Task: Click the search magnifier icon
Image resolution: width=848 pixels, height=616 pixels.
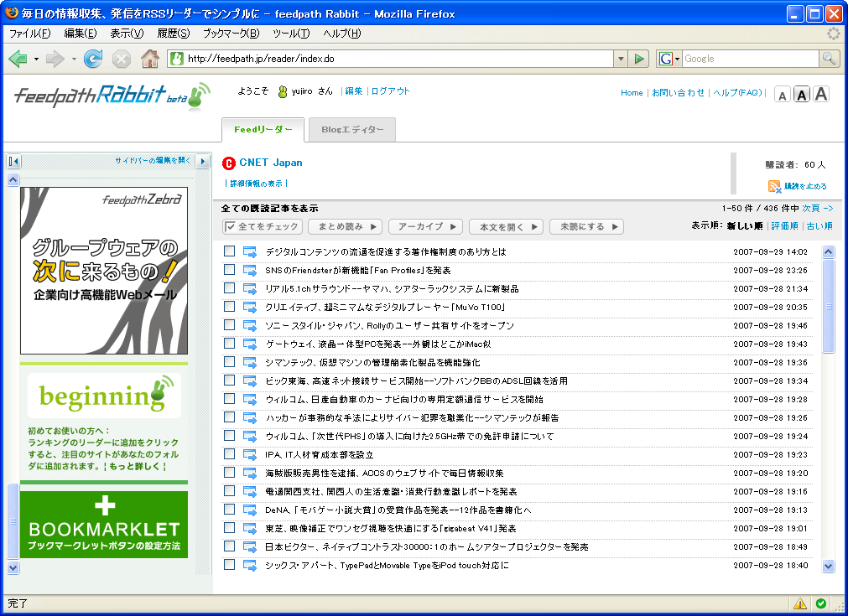Action: coord(829,59)
